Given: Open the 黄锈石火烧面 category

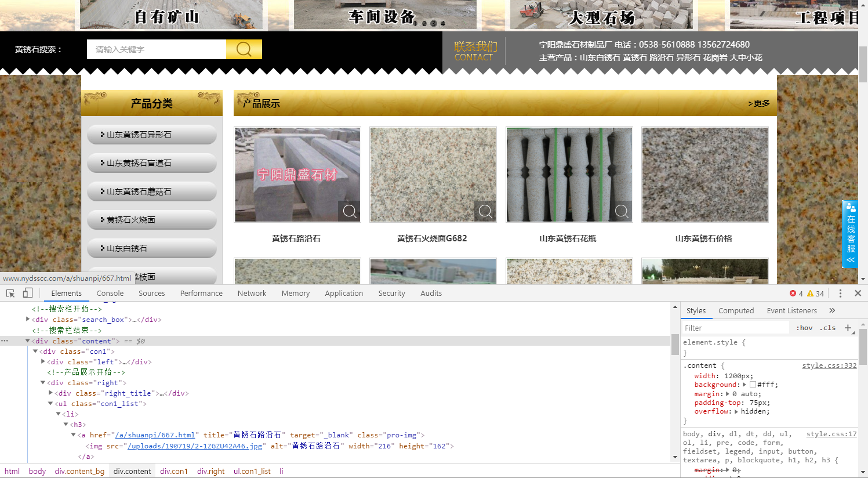Looking at the screenshot, I should (152, 220).
